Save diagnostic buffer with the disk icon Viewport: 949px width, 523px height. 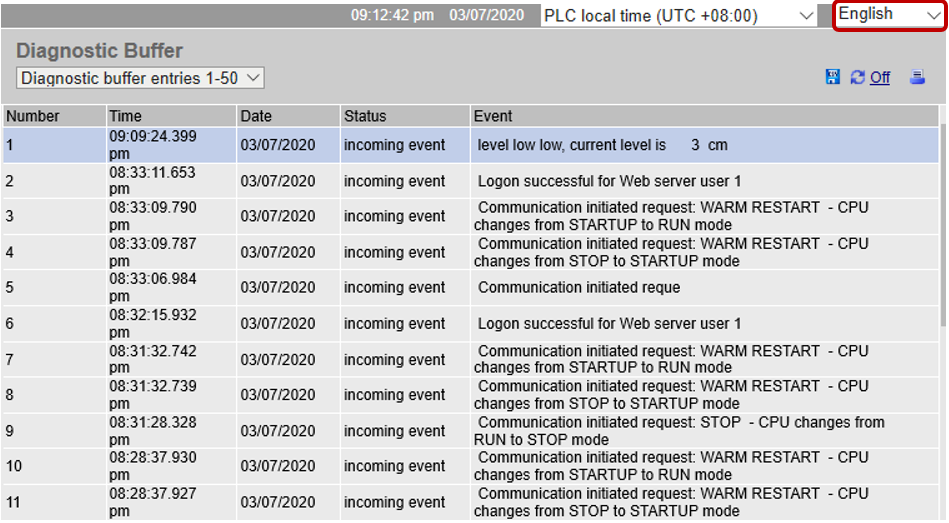(x=833, y=77)
